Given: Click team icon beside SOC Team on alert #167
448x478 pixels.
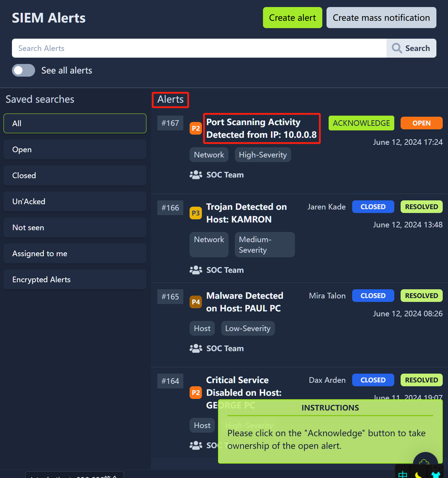Looking at the screenshot, I should click(196, 175).
